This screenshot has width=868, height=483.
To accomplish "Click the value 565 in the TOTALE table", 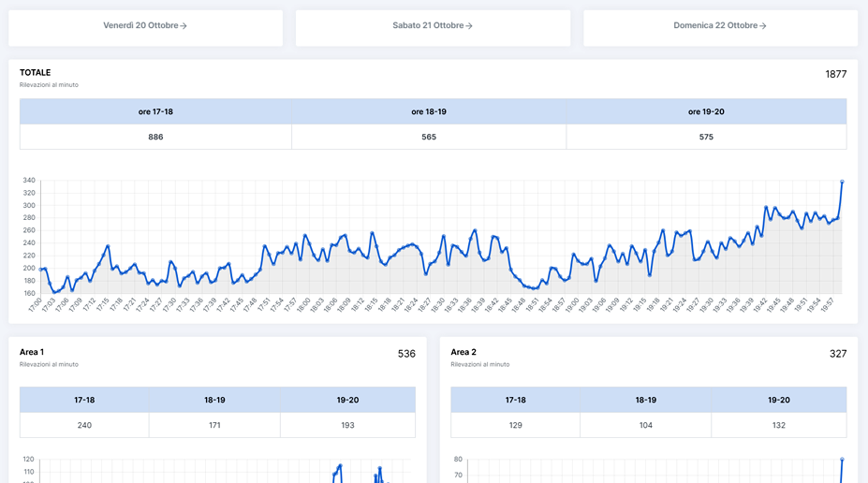I will click(429, 137).
